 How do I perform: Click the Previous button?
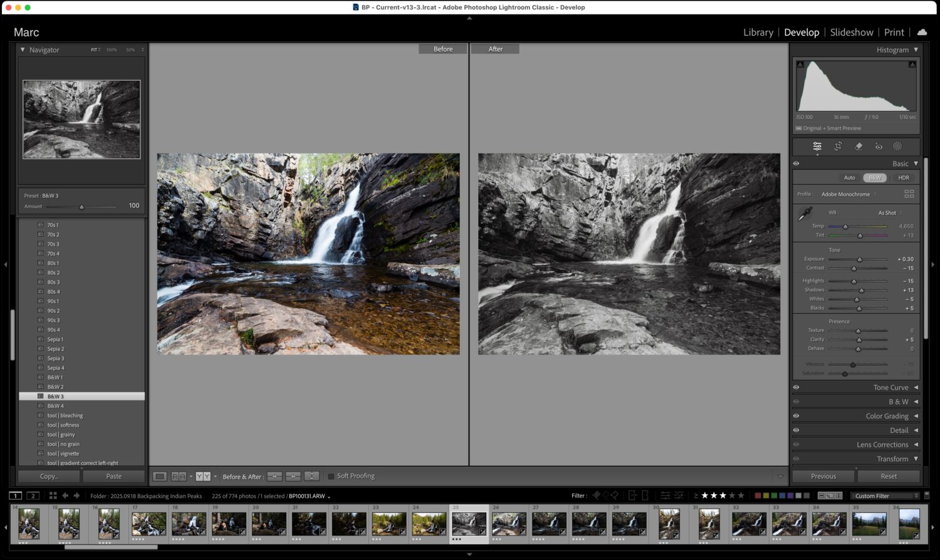(x=823, y=477)
